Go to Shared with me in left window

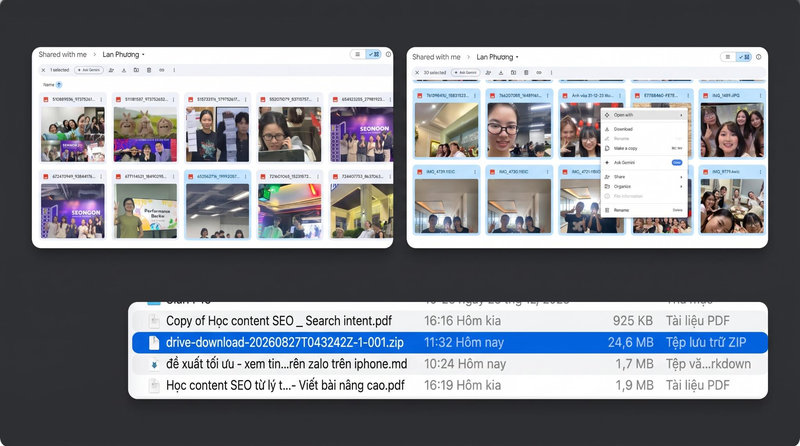point(62,55)
